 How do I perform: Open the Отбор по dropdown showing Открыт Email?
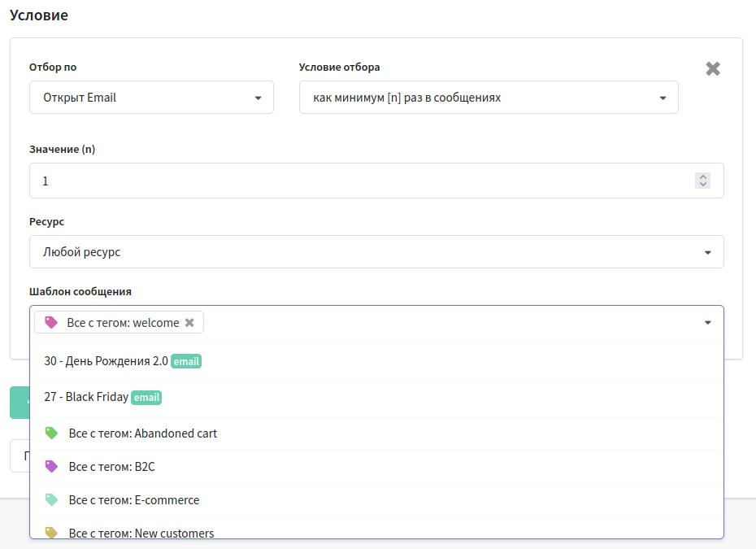click(151, 98)
